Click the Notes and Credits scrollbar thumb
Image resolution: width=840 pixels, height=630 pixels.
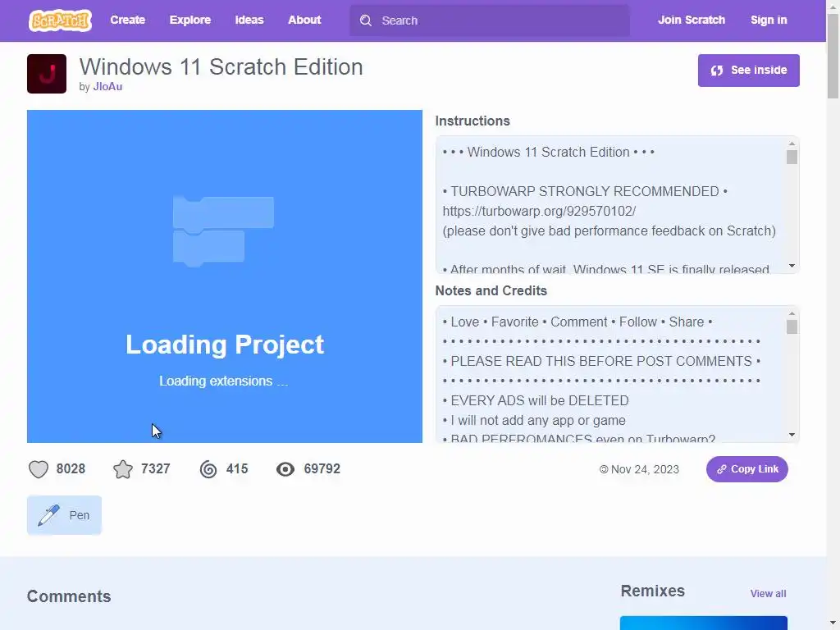pos(792,326)
